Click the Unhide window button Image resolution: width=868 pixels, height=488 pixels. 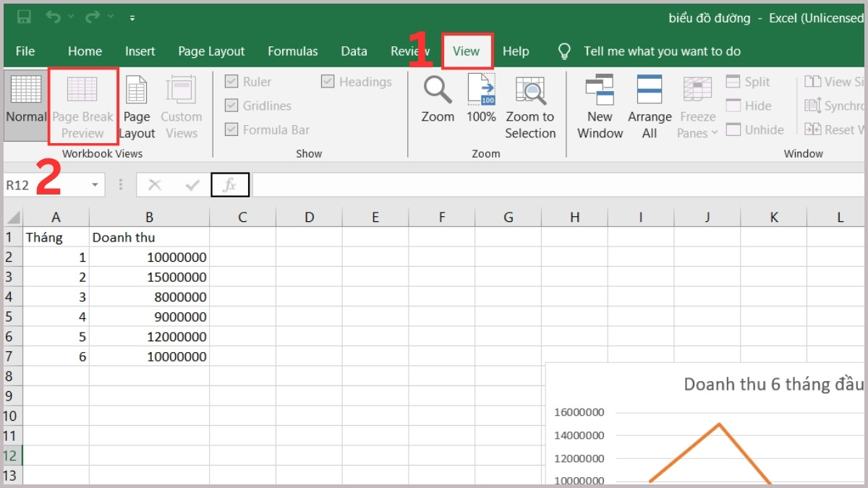click(x=755, y=129)
